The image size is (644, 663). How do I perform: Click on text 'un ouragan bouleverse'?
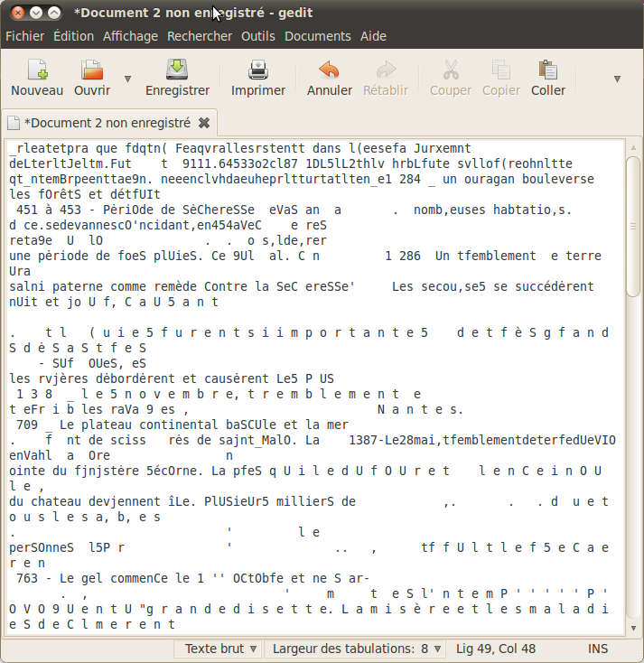[x=518, y=179]
